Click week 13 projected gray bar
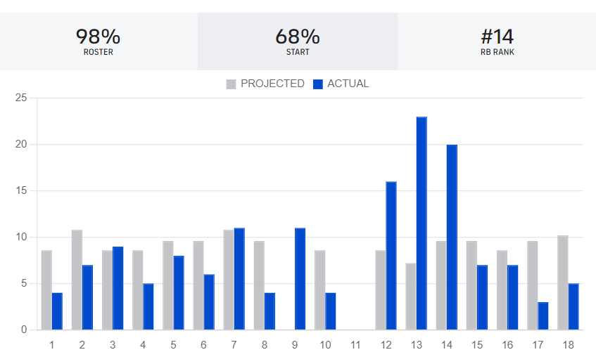This screenshot has width=596, height=364. 411,297
